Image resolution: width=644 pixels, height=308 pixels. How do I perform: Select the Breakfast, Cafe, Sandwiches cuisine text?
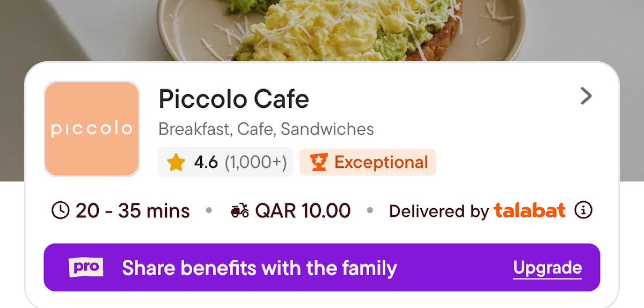(x=266, y=129)
